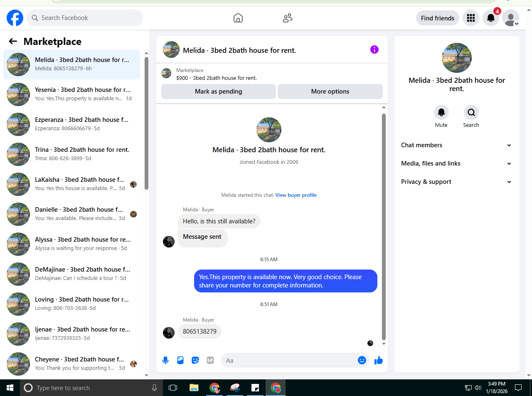Click the large house thumbnail in details panel
The width and height of the screenshot is (532, 396).
pos(457,58)
